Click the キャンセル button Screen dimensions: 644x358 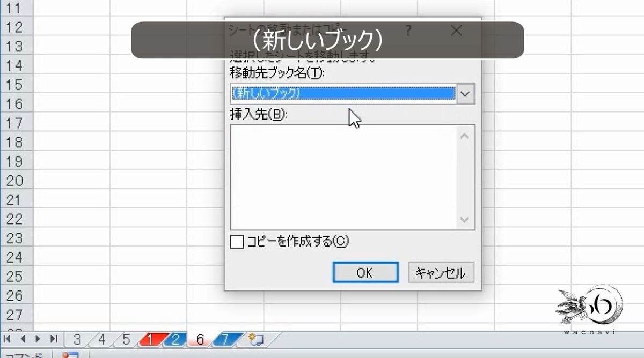point(441,272)
